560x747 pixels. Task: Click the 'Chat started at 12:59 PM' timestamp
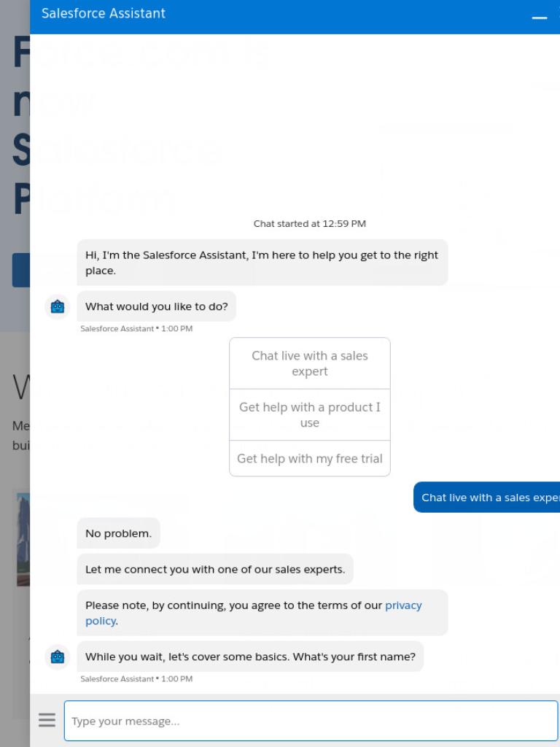pyautogui.click(x=309, y=223)
